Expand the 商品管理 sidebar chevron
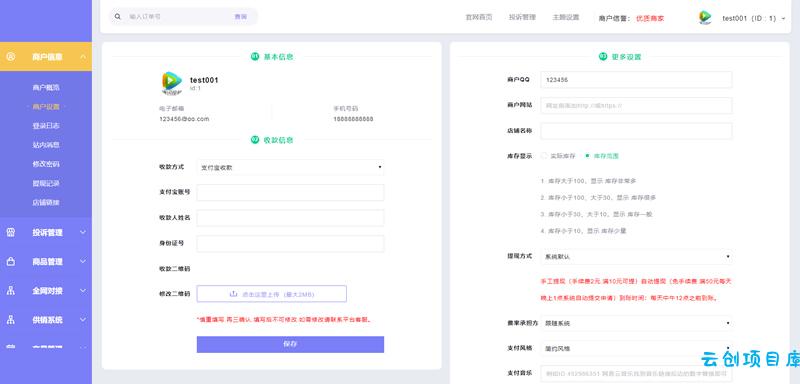800x384 pixels. point(83,262)
